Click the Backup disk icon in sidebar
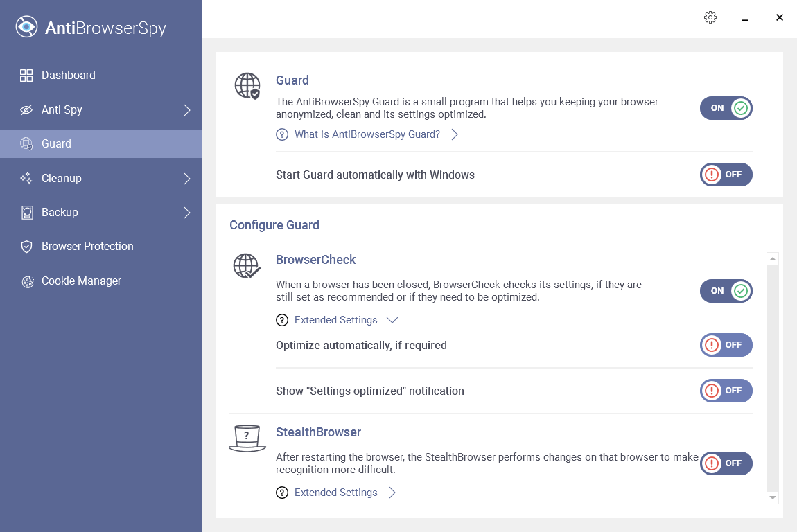Screen dimensions: 797x532 coord(27,213)
